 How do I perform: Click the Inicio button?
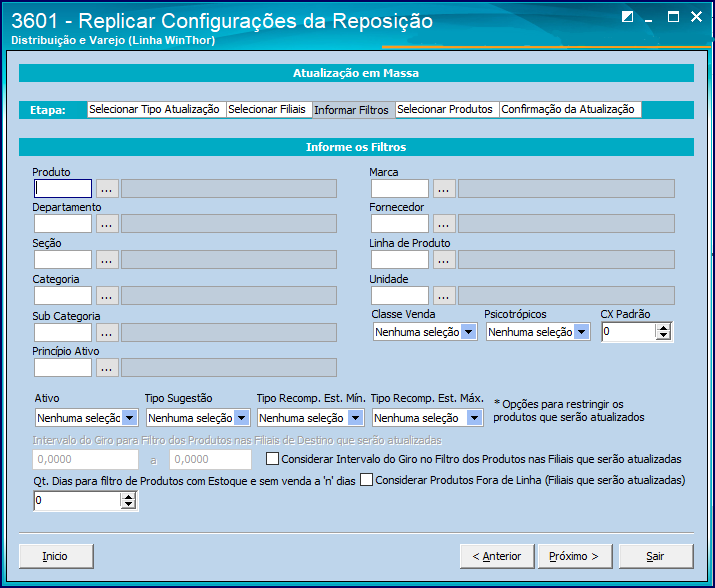56,556
